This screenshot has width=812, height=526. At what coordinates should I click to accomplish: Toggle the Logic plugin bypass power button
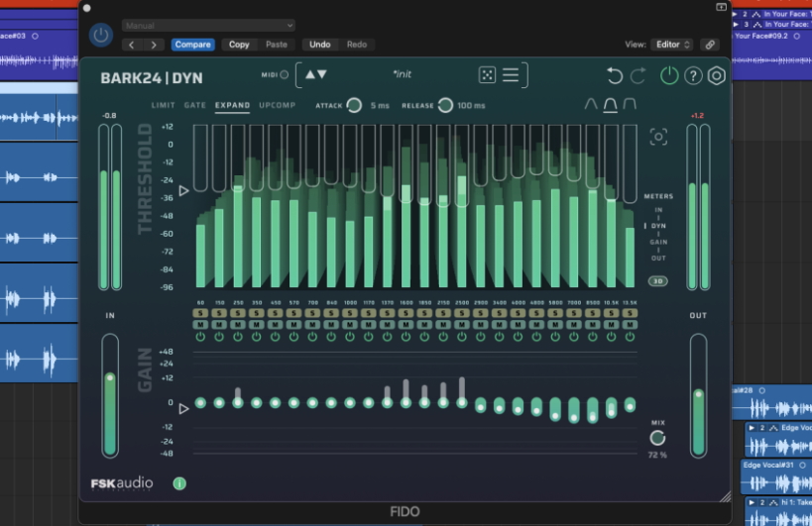(x=101, y=36)
